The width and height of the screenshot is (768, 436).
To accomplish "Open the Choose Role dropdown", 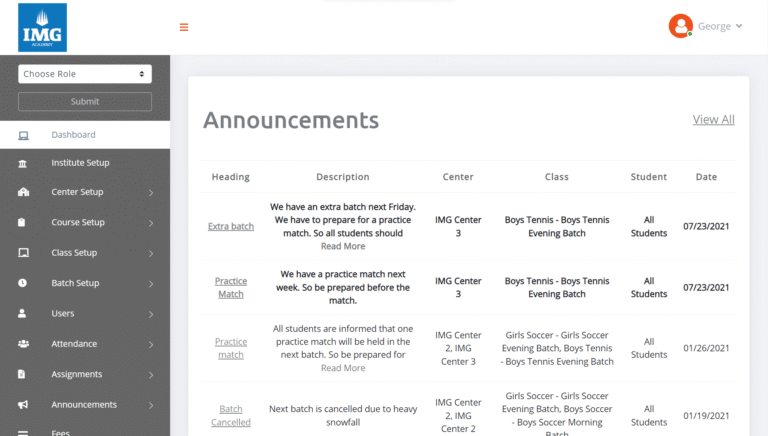I will click(85, 74).
